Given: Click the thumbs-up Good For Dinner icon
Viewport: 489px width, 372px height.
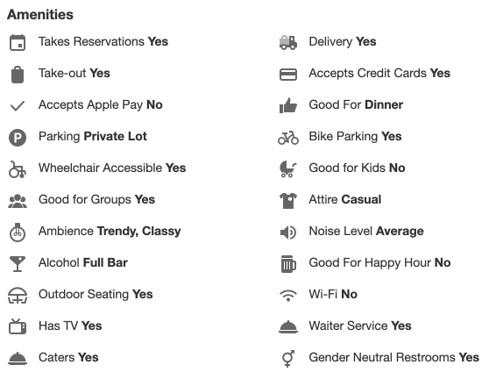Looking at the screenshot, I should coord(288,105).
